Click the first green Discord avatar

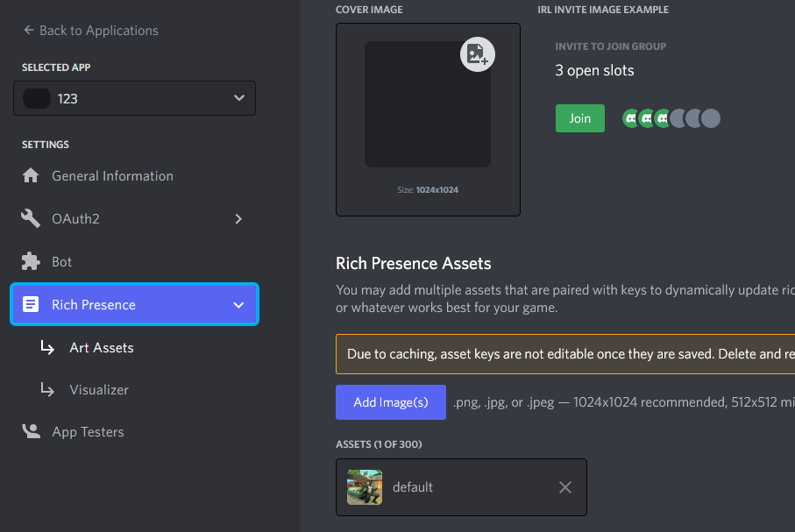tap(631, 118)
